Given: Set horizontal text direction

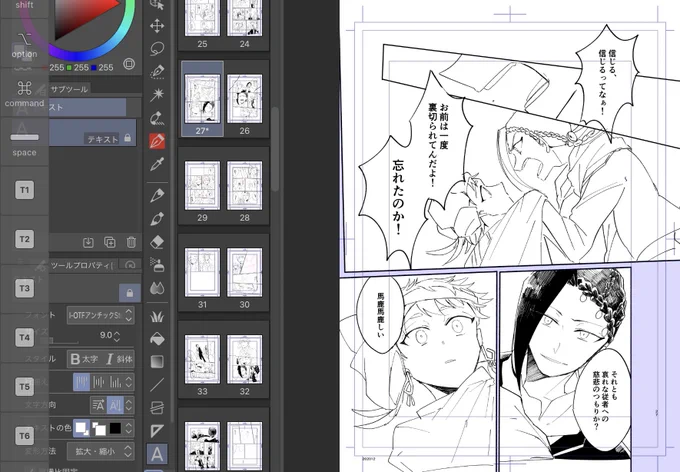Looking at the screenshot, I should [x=98, y=406].
